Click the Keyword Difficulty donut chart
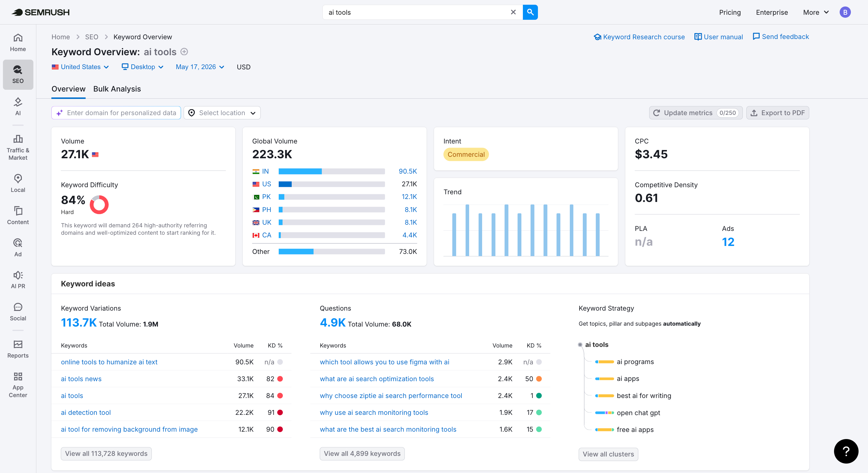 pyautogui.click(x=99, y=205)
